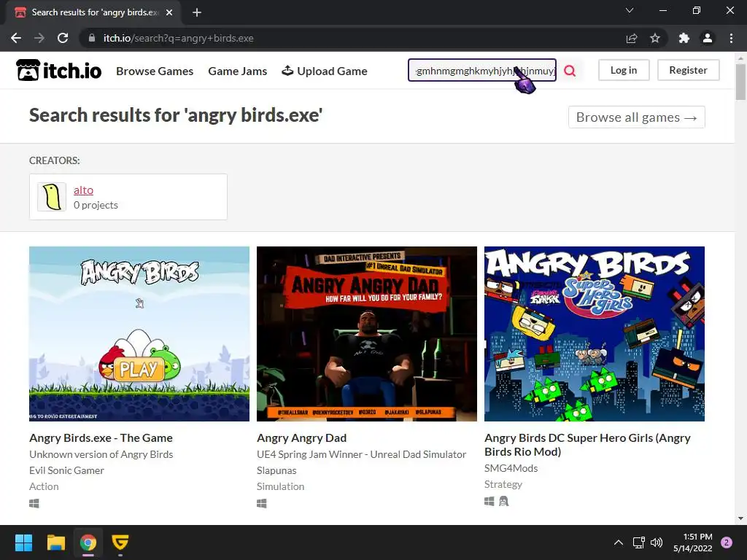Click the scrollbar down arrow
This screenshot has width=747, height=560.
(740, 518)
